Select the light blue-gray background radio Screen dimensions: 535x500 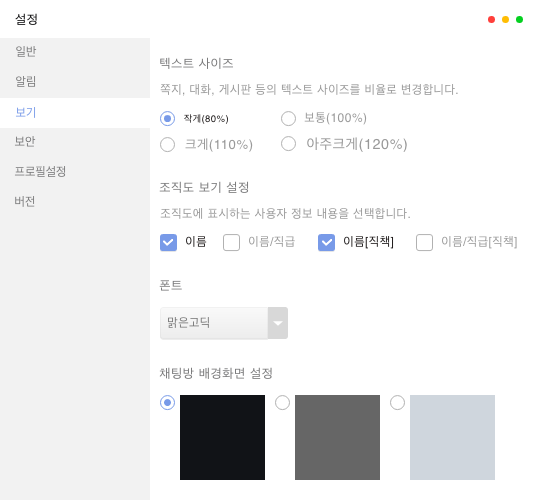coord(397,403)
